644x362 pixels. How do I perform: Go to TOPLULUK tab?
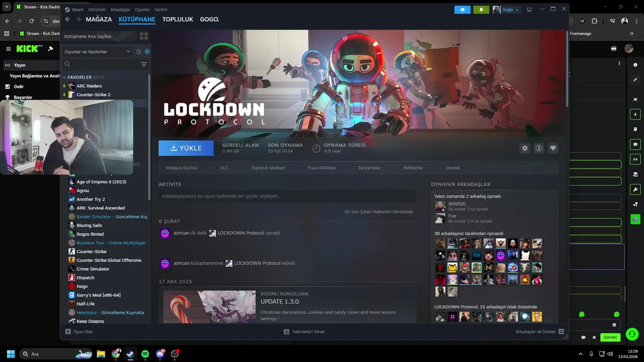point(178,19)
